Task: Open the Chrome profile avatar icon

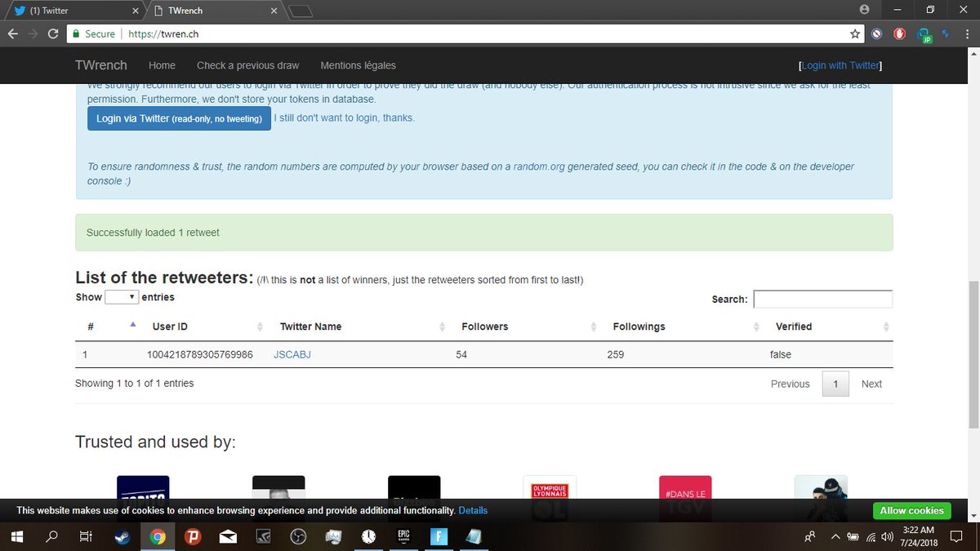Action: (x=865, y=10)
